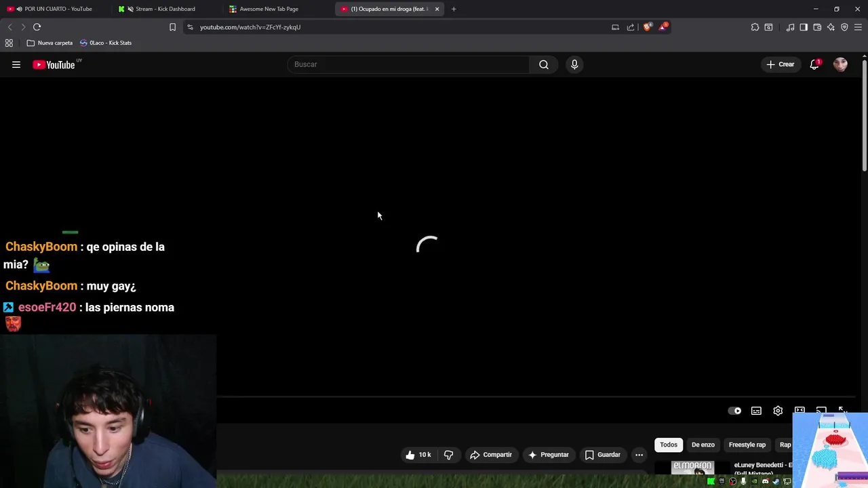Start voice search with the microphone

coord(574,64)
